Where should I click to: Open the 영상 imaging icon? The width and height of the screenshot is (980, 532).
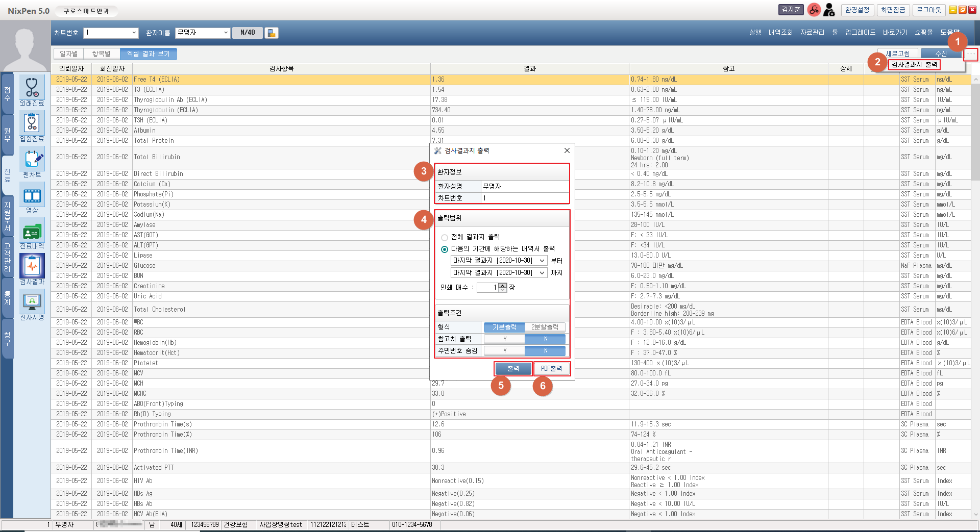pos(32,195)
